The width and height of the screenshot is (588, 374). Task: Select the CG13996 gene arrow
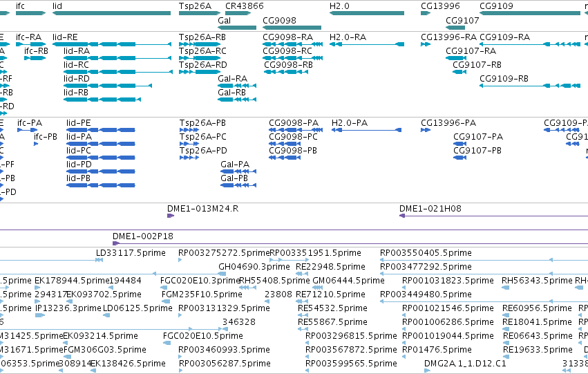coord(426,13)
